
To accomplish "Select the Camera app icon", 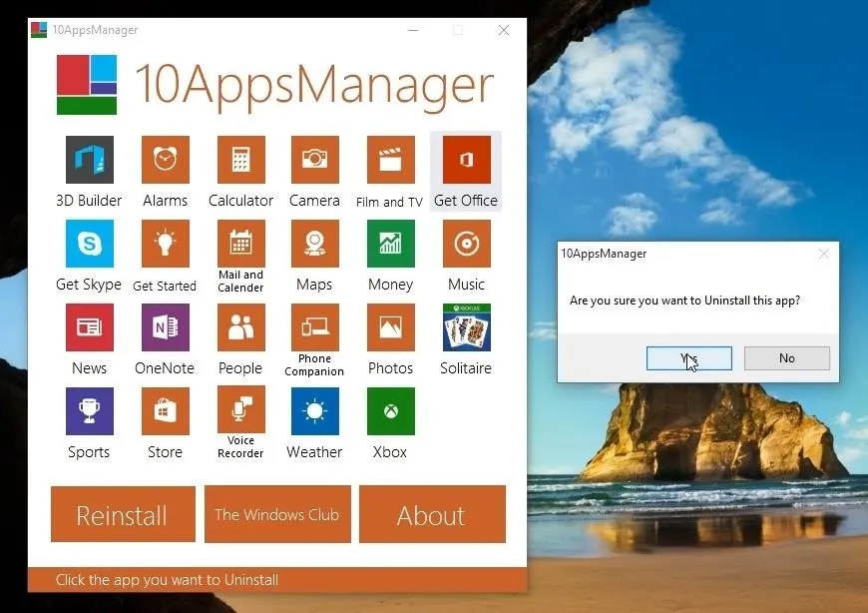I will click(x=314, y=160).
